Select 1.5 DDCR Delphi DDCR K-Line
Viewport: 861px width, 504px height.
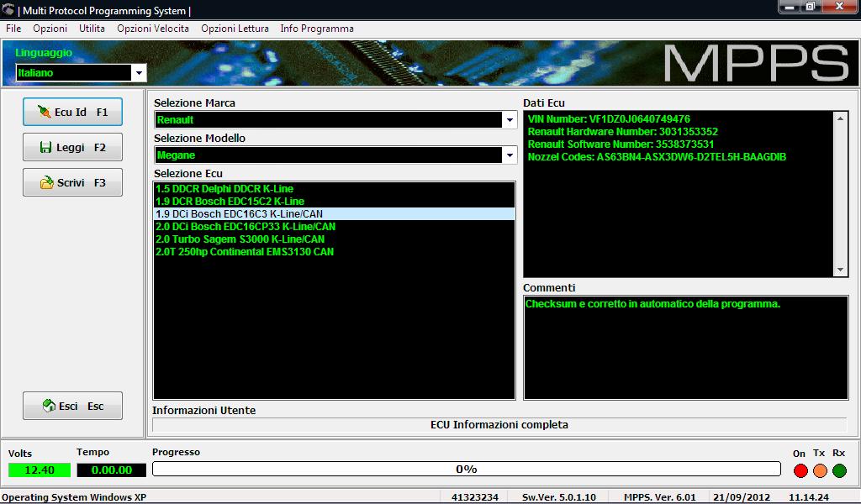(x=334, y=189)
